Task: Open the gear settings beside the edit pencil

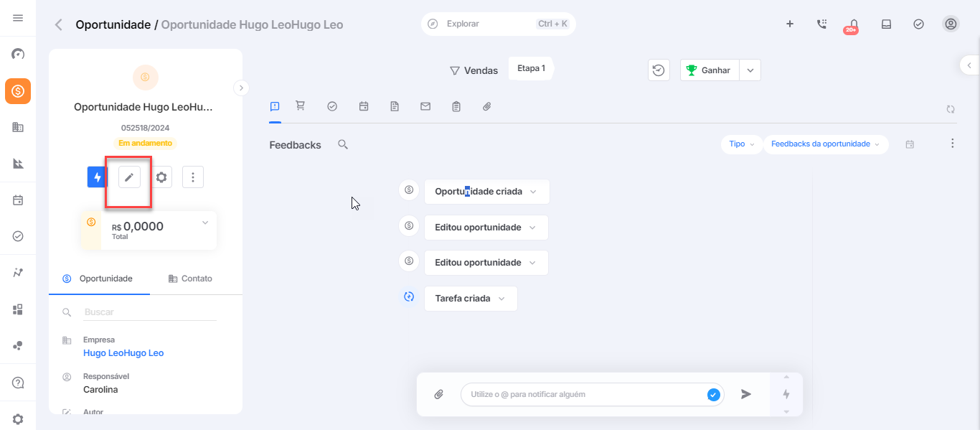Action: (161, 177)
